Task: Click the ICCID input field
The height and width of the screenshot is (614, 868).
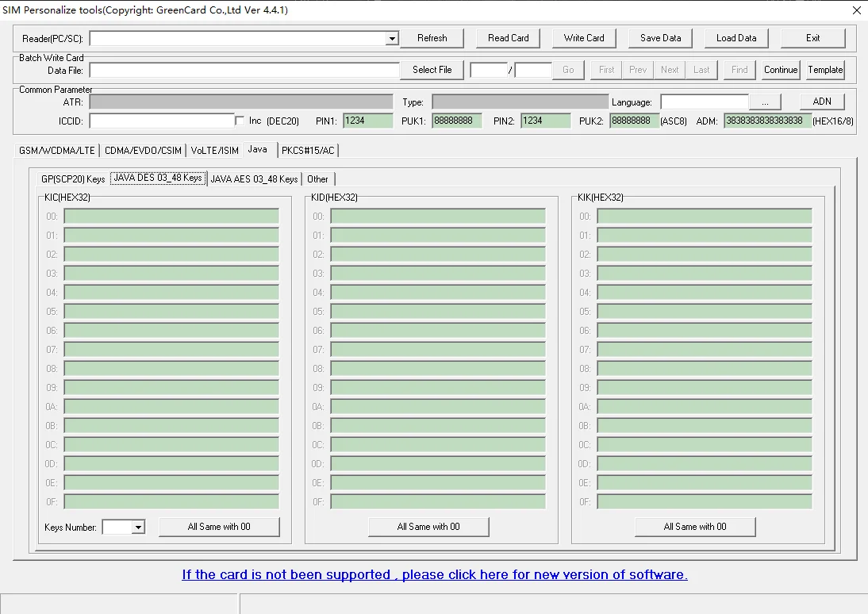Action: tap(162, 121)
